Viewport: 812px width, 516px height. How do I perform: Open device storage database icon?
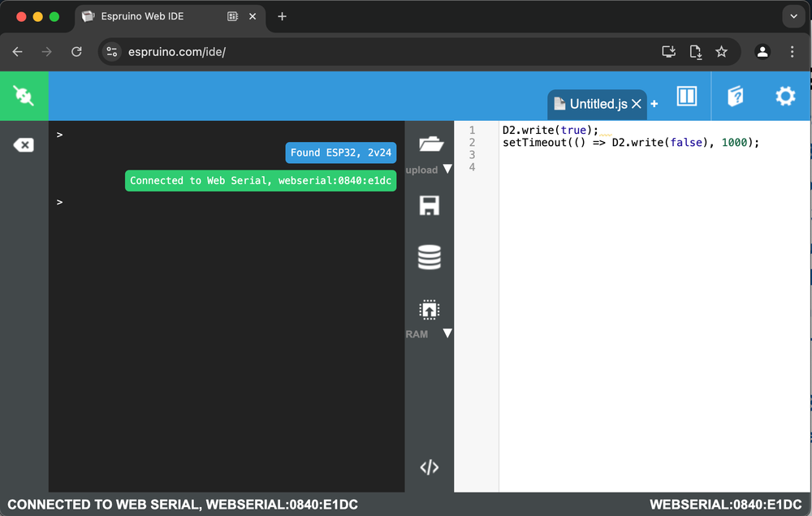pyautogui.click(x=430, y=257)
